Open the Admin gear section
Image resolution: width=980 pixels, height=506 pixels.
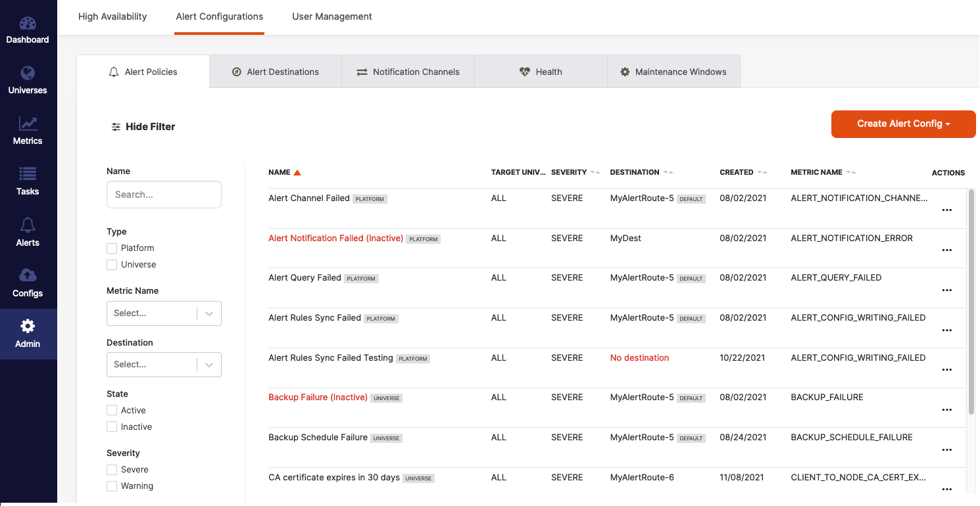pyautogui.click(x=28, y=334)
